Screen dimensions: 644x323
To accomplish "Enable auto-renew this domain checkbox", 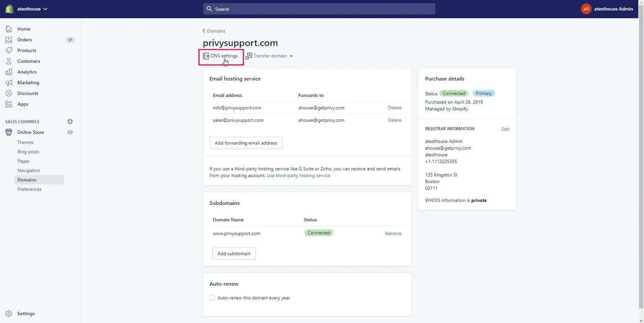I will tap(212, 298).
